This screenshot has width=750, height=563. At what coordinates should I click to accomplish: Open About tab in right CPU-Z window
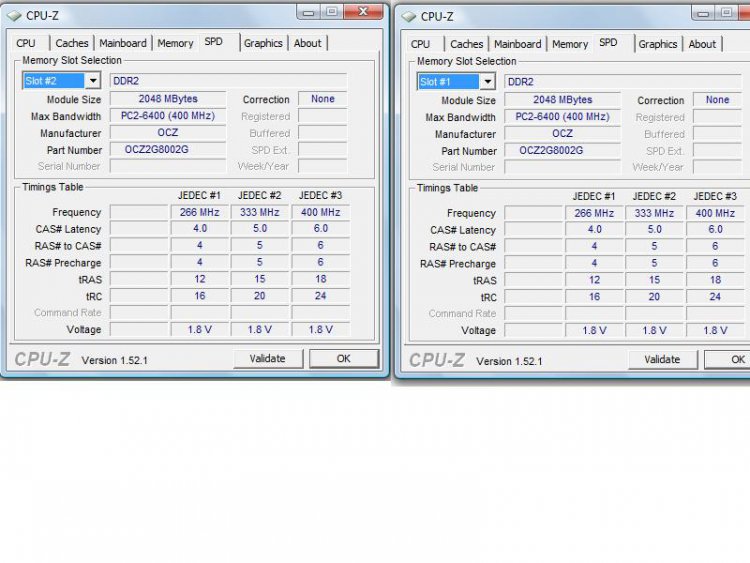point(702,44)
